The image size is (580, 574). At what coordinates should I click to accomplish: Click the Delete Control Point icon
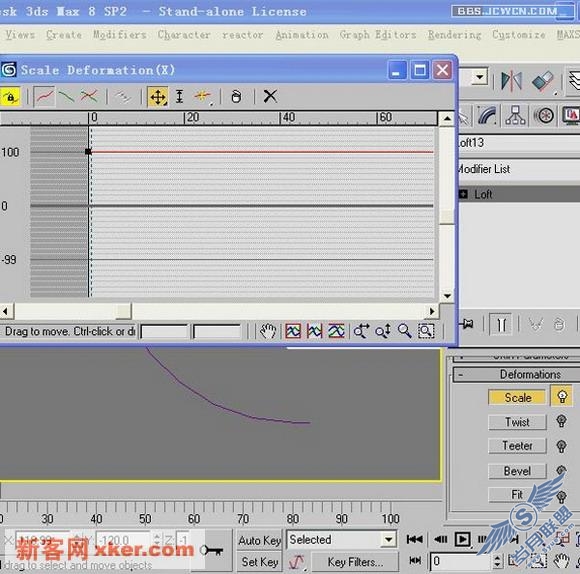click(x=236, y=97)
